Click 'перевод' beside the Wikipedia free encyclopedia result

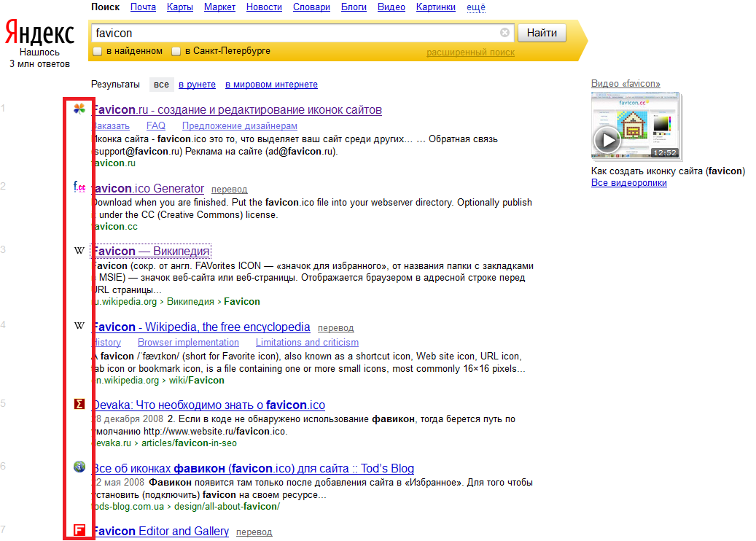(336, 328)
